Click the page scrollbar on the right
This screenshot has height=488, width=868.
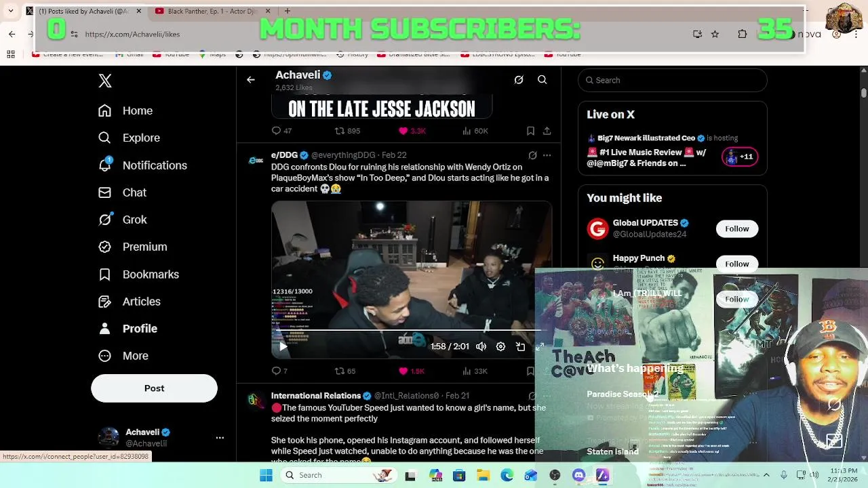[863, 92]
